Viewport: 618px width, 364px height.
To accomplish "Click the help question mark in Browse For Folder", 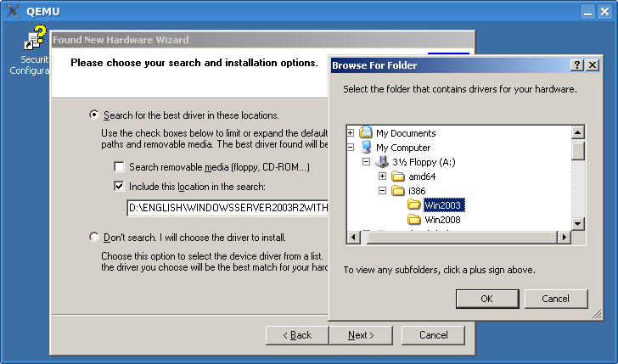I will pyautogui.click(x=577, y=65).
